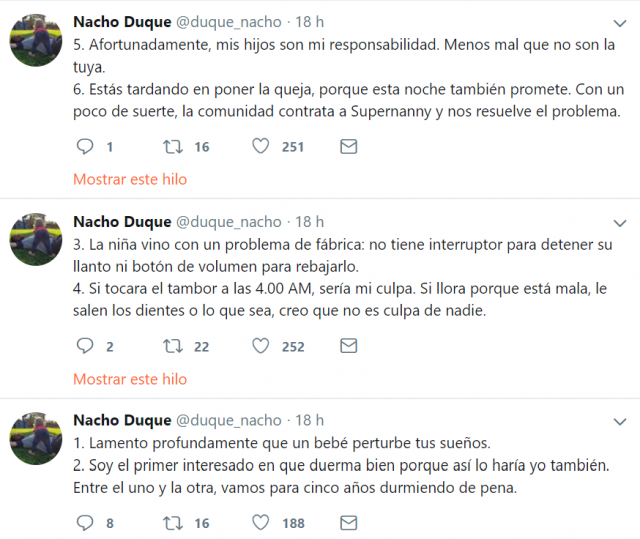Image resolution: width=640 pixels, height=539 pixels.
Task: Like the tweet with 252 likes
Action: 261,346
